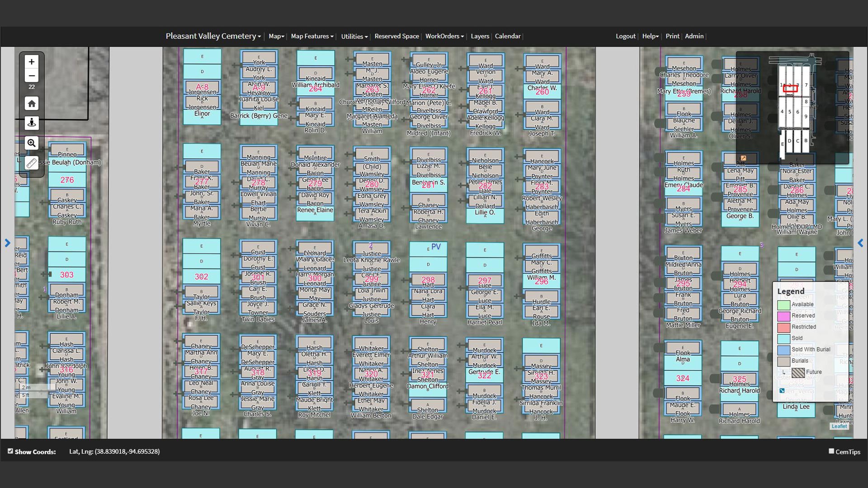Open Reserved Space menu item
Screen dimensions: 868x488
click(x=396, y=36)
